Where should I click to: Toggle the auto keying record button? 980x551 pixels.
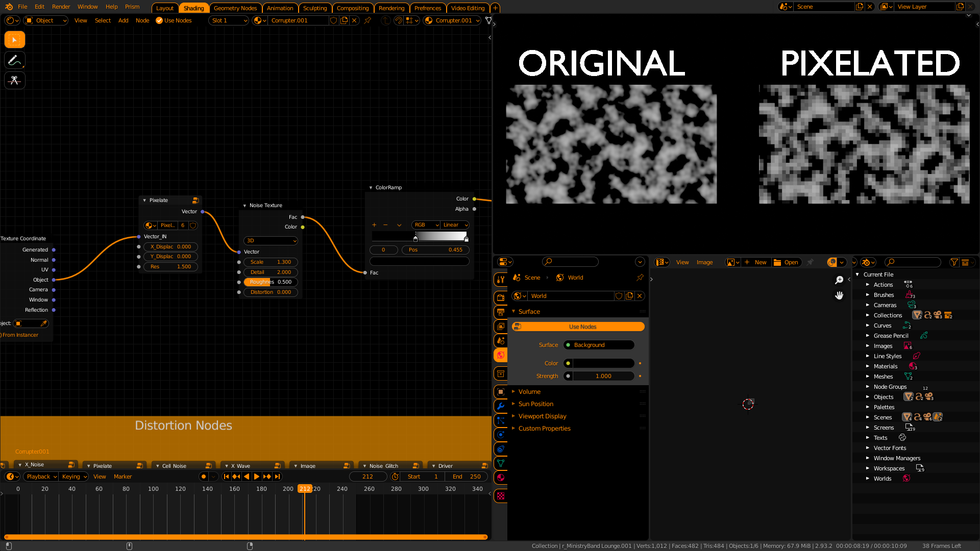tap(204, 477)
